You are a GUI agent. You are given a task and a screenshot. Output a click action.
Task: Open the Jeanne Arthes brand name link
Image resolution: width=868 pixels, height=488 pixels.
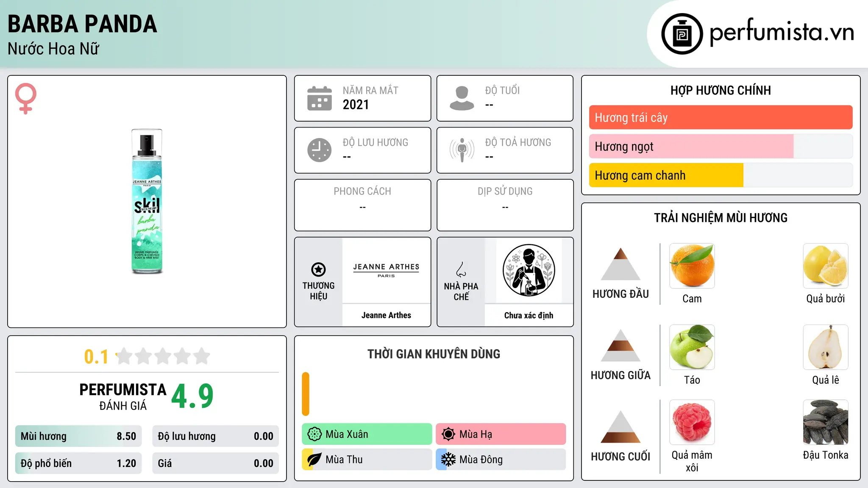click(386, 315)
